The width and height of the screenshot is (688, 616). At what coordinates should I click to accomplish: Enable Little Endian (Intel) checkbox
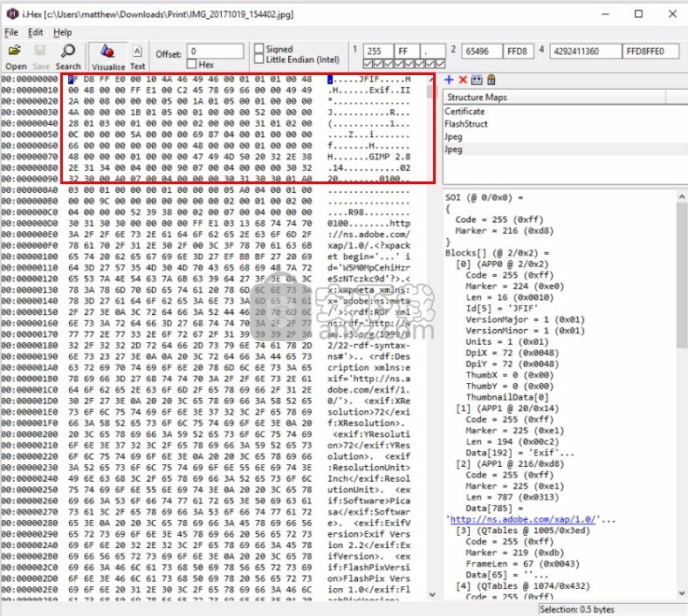point(259,59)
